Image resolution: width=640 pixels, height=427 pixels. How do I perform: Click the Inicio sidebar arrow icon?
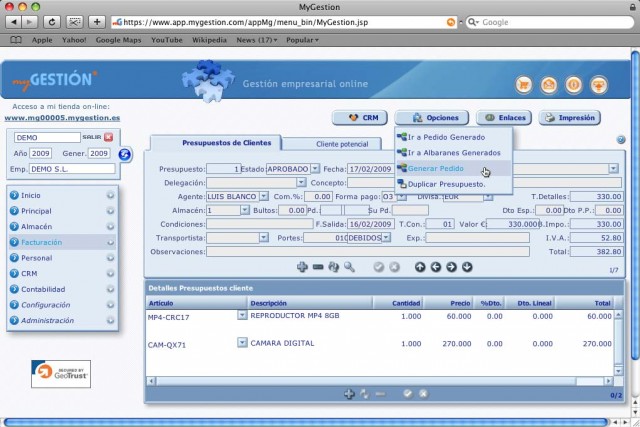[14, 195]
